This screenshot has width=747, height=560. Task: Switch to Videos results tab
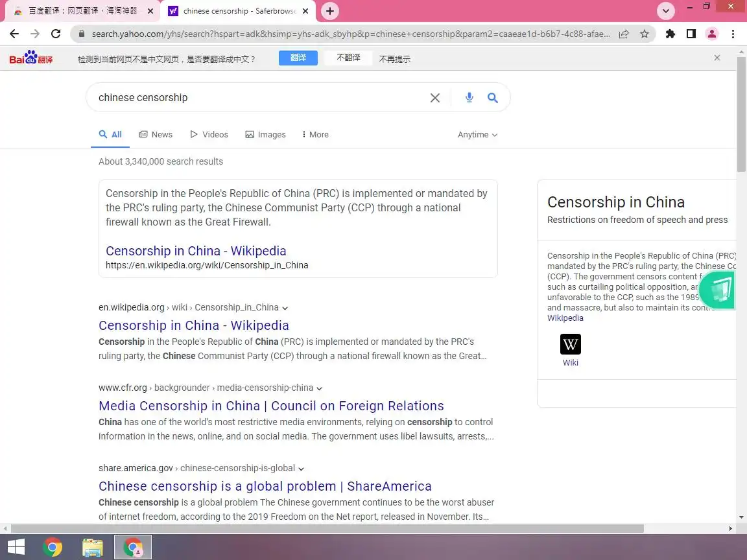[209, 135]
